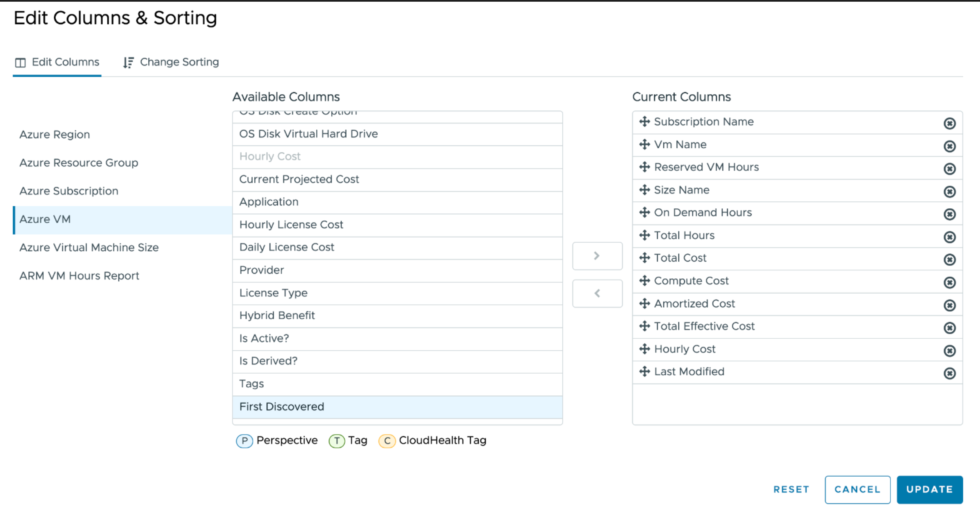Select the Azure Subscription category

(x=69, y=191)
